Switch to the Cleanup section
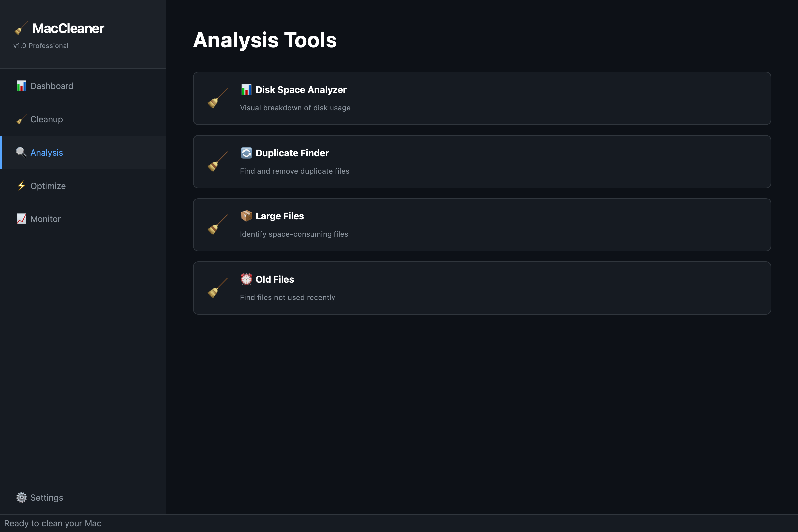The width and height of the screenshot is (798, 532). tap(47, 119)
